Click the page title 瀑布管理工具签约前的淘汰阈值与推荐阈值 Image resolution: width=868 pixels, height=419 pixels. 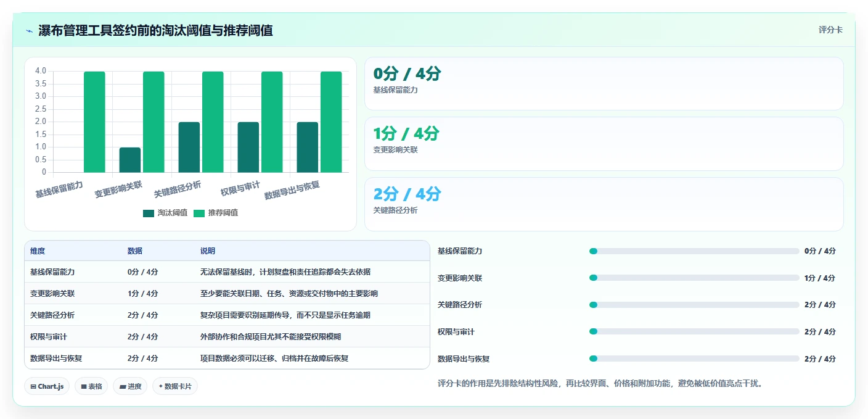point(155,30)
